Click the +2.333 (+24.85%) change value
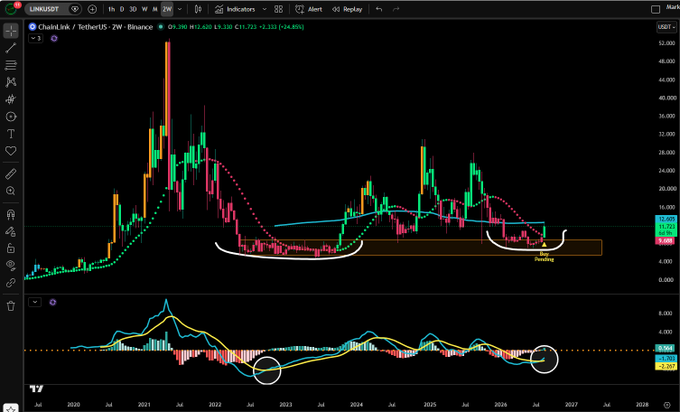 point(282,27)
